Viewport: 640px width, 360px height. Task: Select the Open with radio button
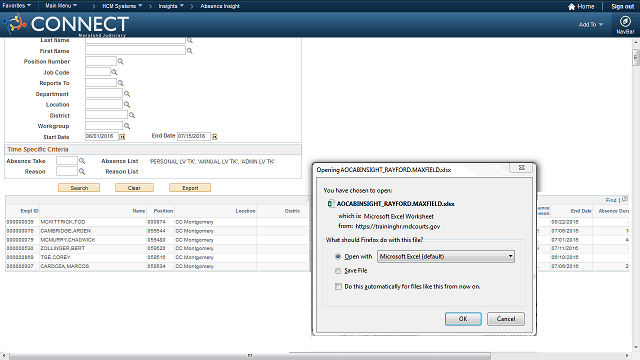pos(338,256)
